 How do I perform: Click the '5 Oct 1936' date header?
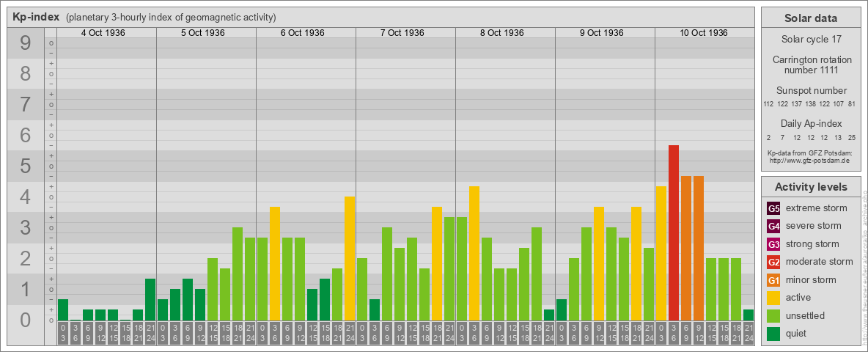(202, 33)
